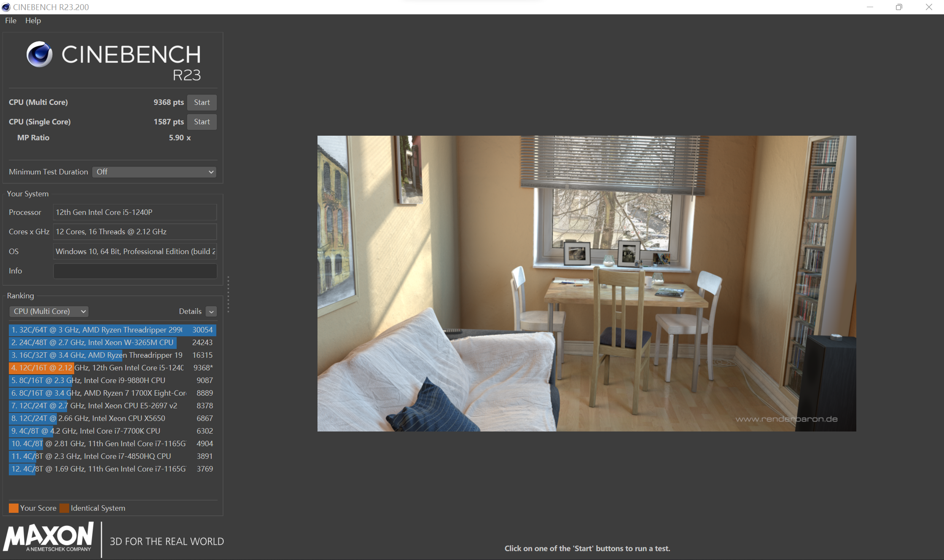This screenshot has height=560, width=944.
Task: Open the CPU (Multi Core) ranking dropdown
Action: [x=49, y=311]
